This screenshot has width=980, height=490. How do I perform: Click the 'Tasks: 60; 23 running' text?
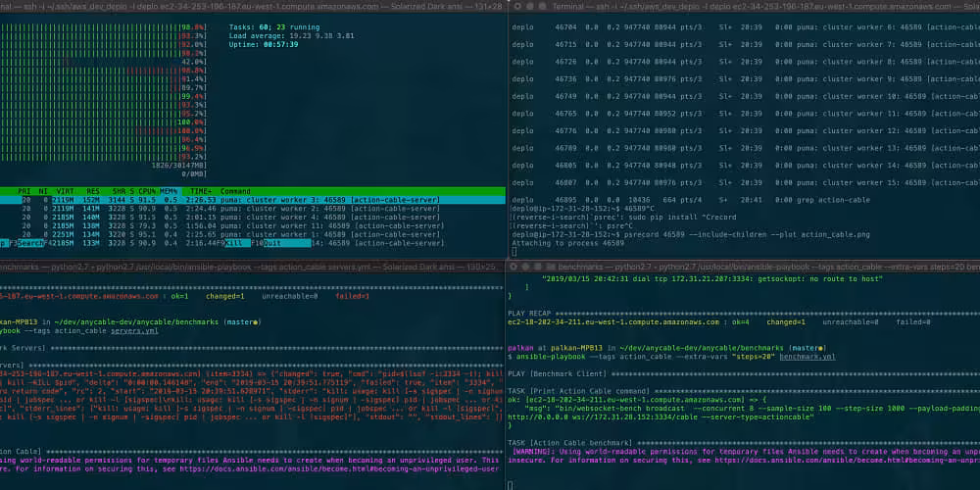click(x=273, y=27)
